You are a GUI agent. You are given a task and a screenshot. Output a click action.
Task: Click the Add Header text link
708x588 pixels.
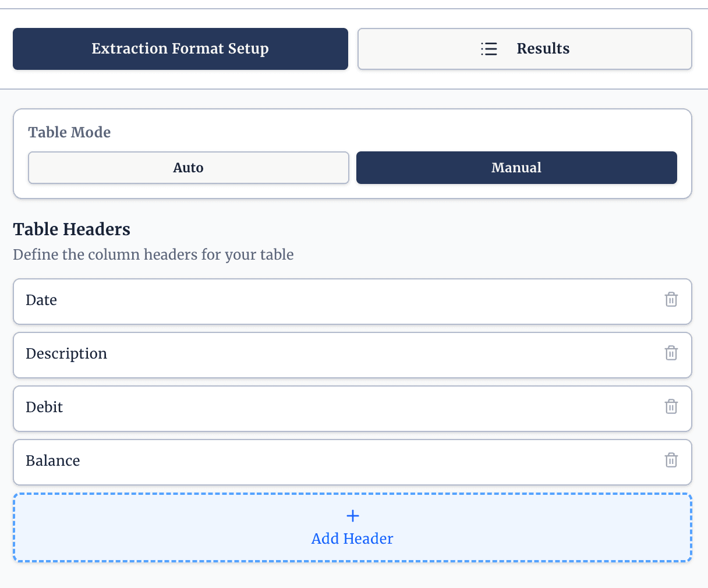[352, 539]
